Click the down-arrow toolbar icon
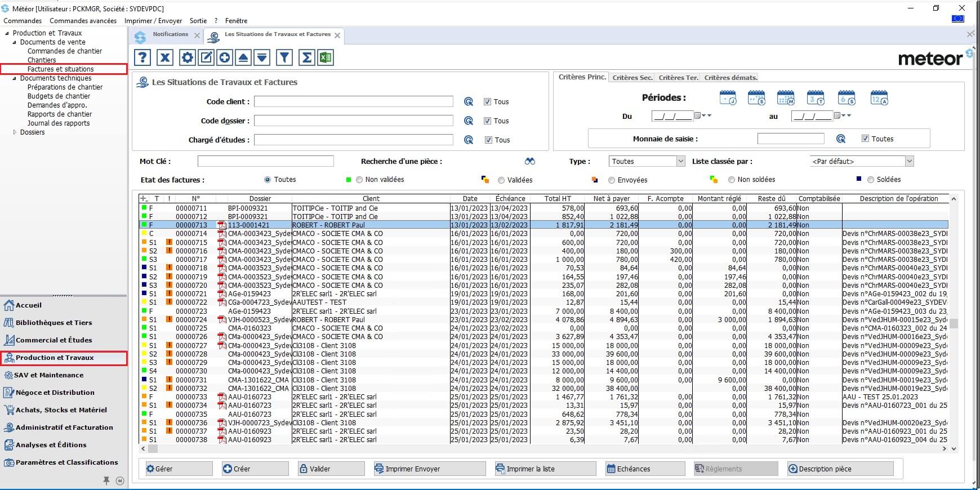The width and height of the screenshot is (980, 490). [x=262, y=57]
